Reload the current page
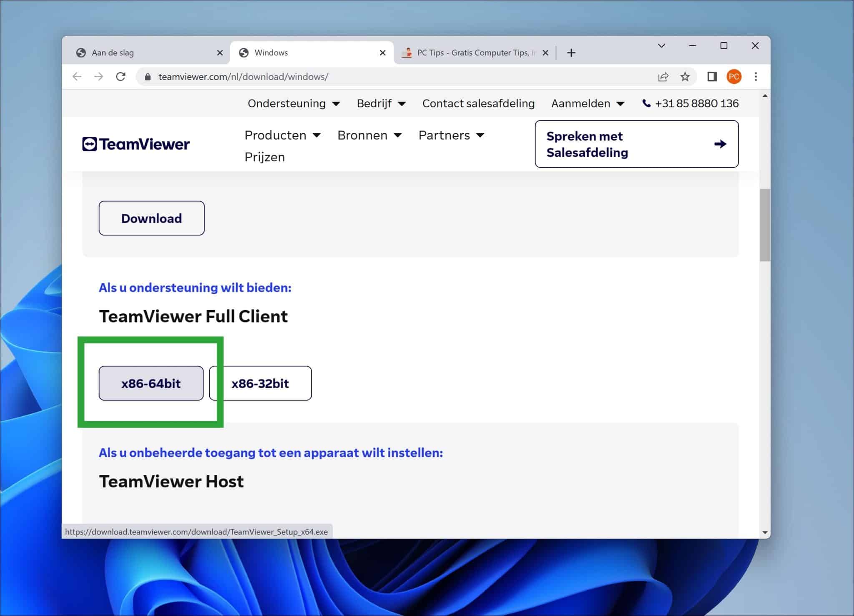 coord(121,76)
